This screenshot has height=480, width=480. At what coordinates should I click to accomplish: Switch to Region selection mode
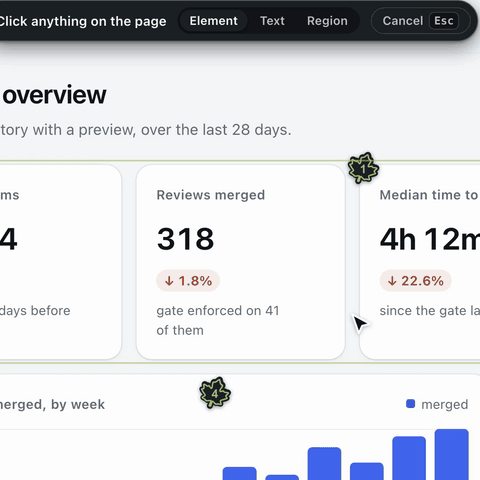[x=327, y=21]
